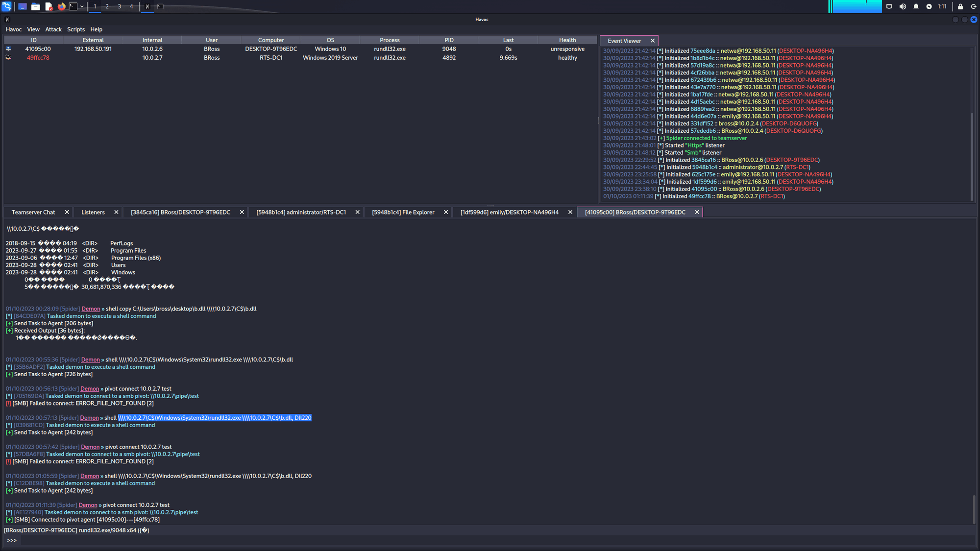This screenshot has height=551, width=980.
Task: Switch to workspace 2
Action: 107,6
